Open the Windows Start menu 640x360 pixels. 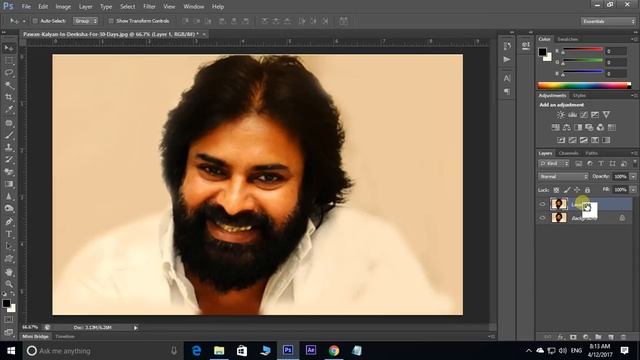point(11,351)
